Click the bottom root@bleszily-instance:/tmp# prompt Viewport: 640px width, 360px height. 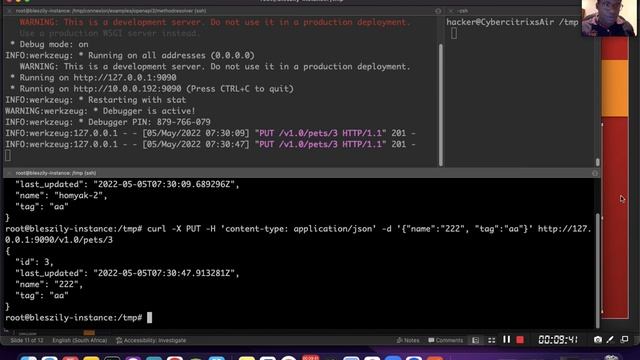coord(73,318)
